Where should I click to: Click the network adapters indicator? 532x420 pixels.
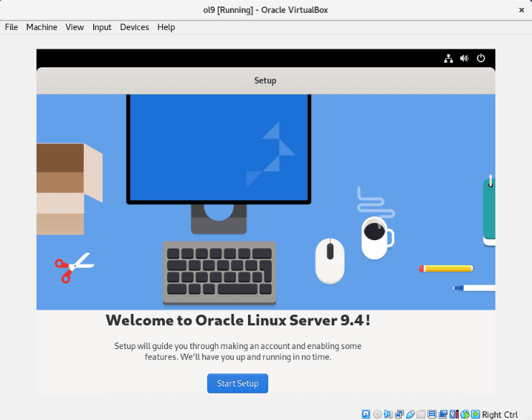pyautogui.click(x=399, y=414)
